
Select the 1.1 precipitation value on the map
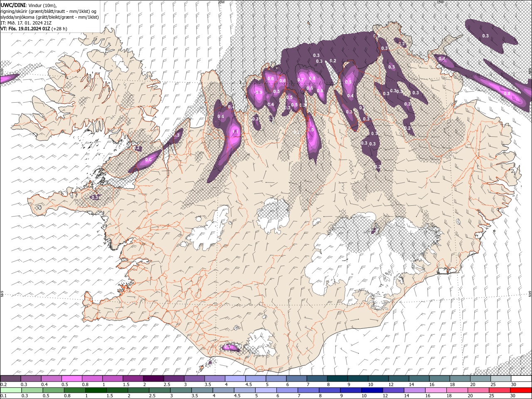pos(235,132)
